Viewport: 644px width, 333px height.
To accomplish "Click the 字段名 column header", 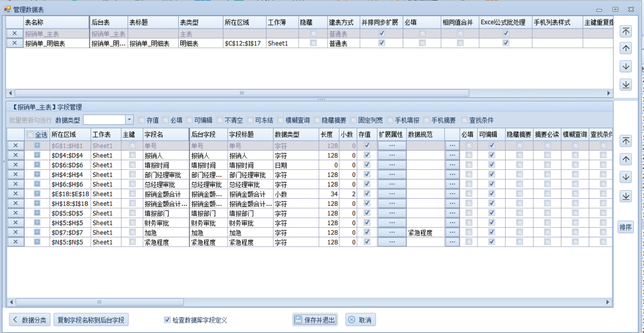I will pos(165,135).
